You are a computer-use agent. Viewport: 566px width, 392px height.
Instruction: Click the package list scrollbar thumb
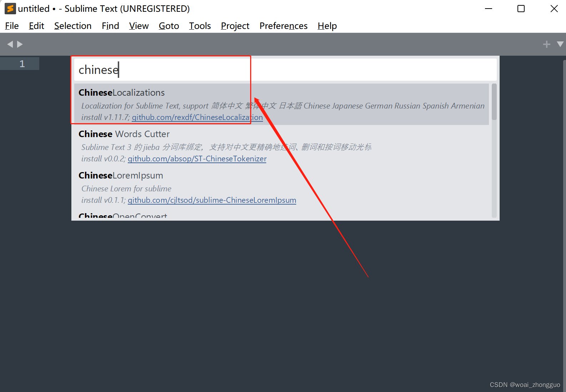(494, 102)
